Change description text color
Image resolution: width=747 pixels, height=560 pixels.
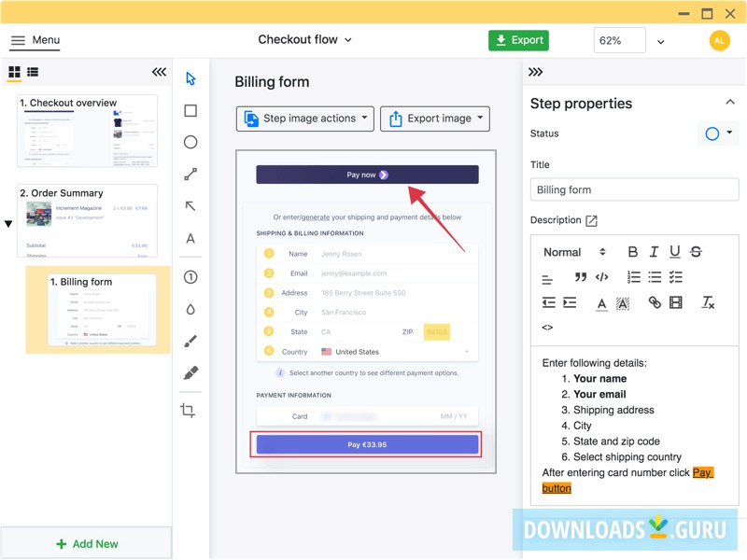click(601, 303)
